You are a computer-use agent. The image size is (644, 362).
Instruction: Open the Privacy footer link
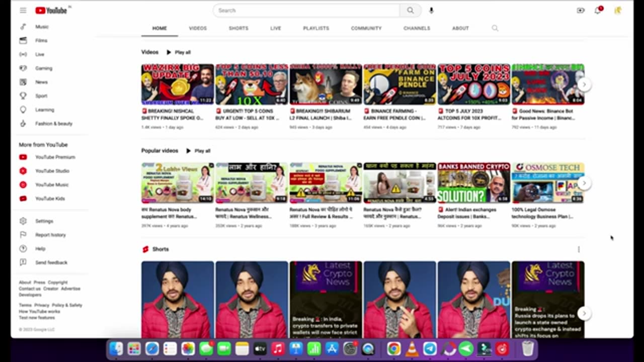(42, 305)
